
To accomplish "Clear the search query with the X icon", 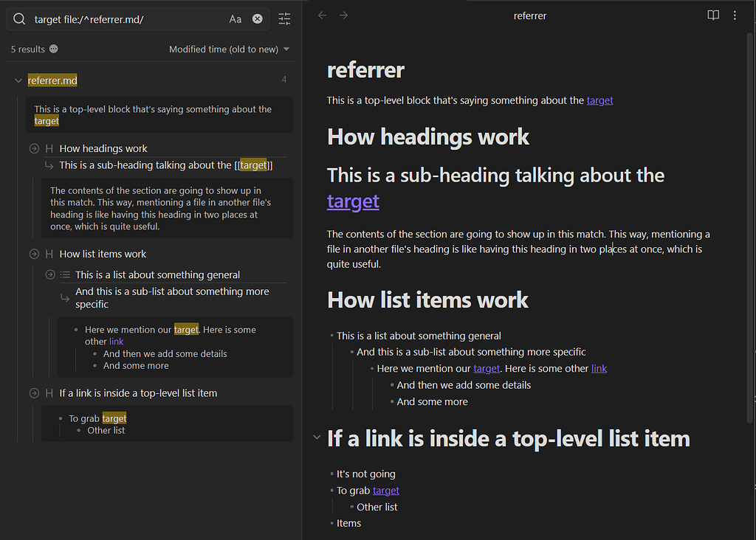I will coord(257,18).
